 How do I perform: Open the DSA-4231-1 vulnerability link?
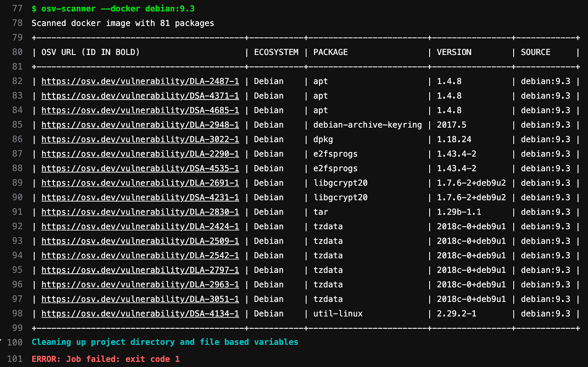[x=140, y=197]
